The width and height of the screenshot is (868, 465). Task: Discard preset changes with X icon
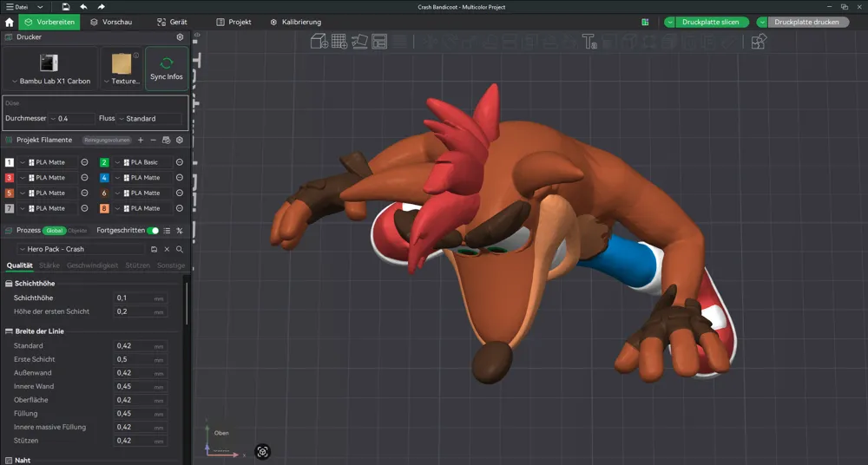[167, 249]
